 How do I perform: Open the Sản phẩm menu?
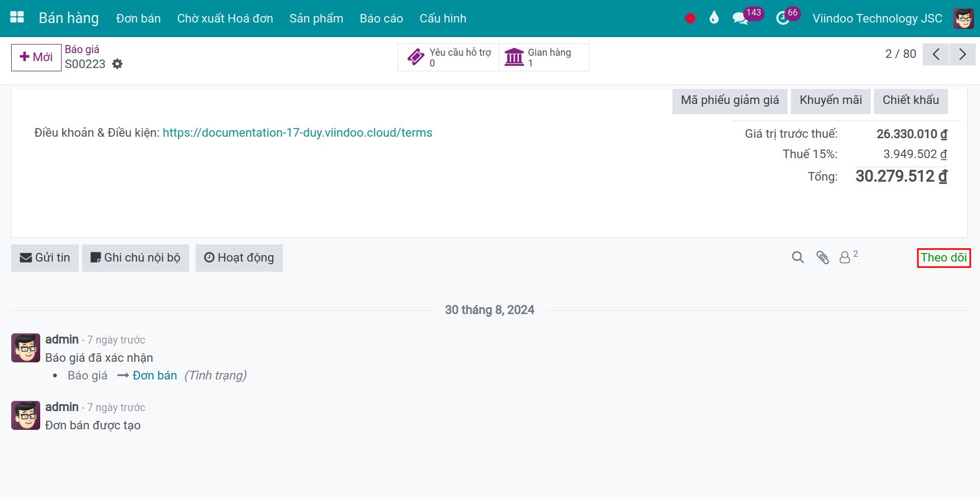[x=316, y=18]
